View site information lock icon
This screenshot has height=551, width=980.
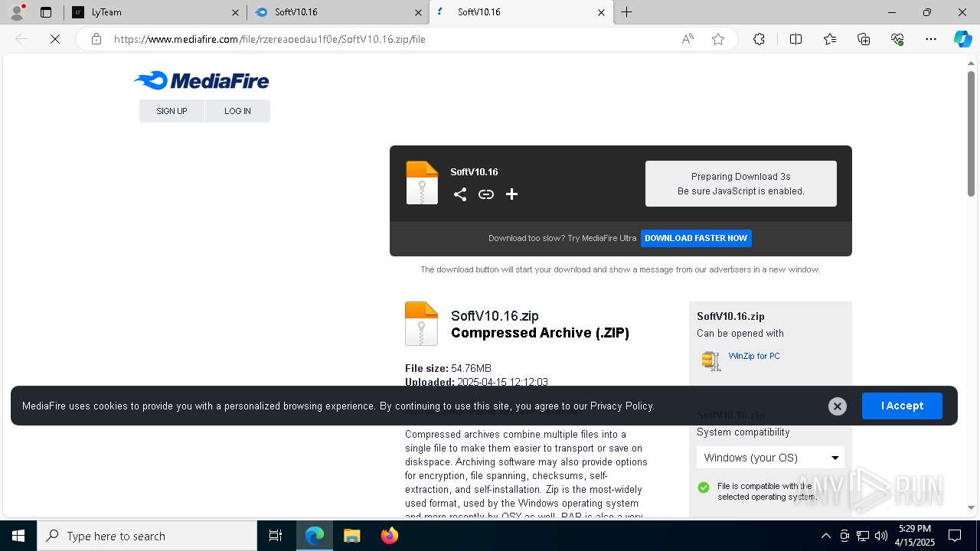[96, 39]
